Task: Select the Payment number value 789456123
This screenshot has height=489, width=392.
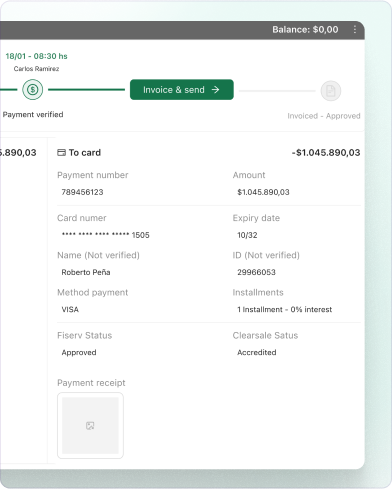Action: click(x=82, y=192)
